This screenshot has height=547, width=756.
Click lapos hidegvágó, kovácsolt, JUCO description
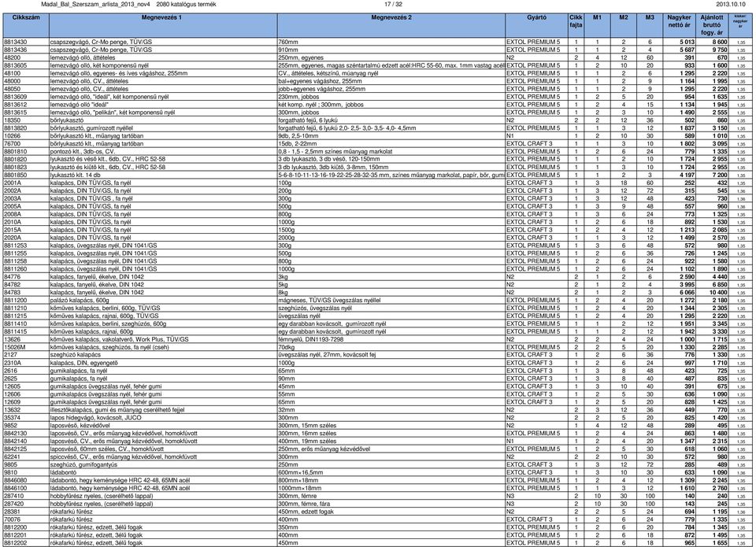pyautogui.click(x=95, y=417)
